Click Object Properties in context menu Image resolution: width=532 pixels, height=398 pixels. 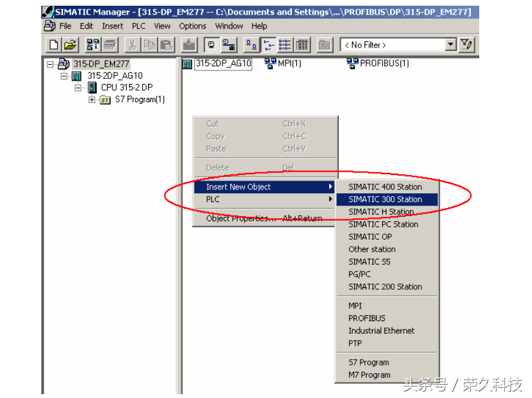click(241, 218)
